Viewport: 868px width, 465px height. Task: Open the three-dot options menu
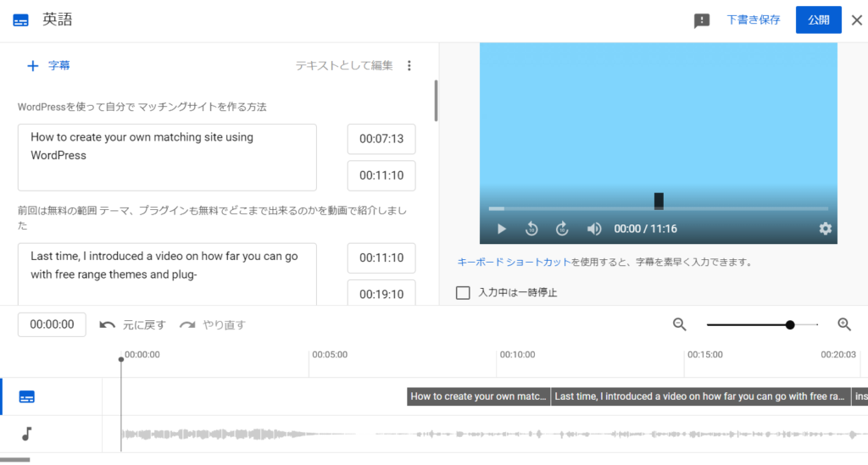[409, 65]
